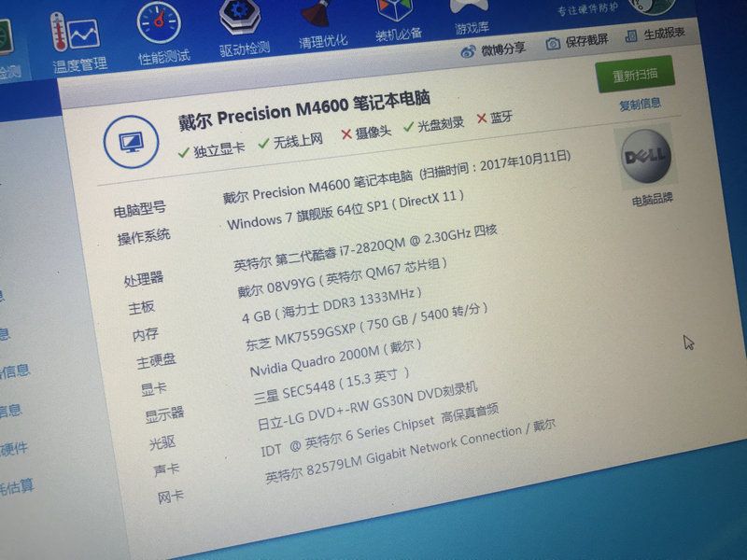Open 清理优化 cleanup optimization
This screenshot has height=560, width=747.
[322, 25]
